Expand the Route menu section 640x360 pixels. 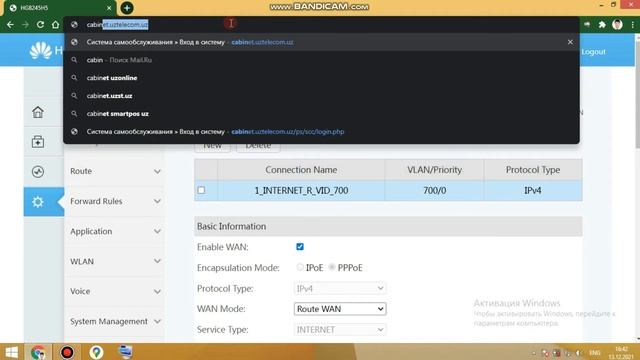pos(115,171)
